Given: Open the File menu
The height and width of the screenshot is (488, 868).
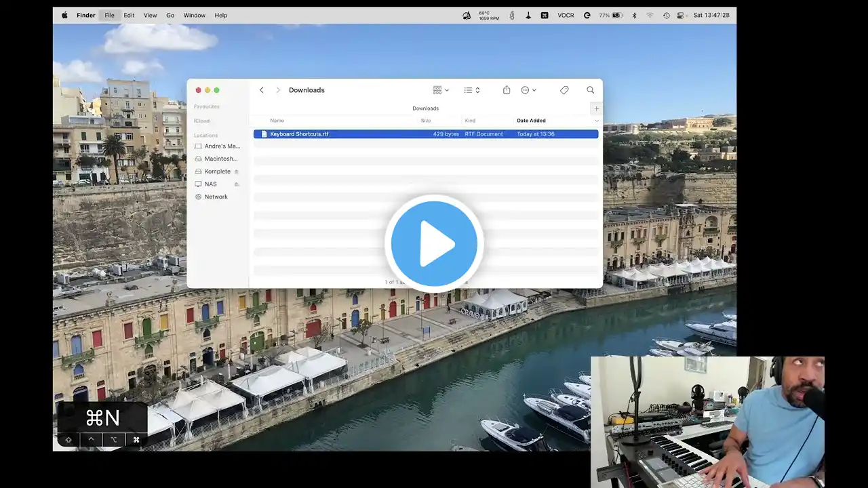Looking at the screenshot, I should 109,15.
